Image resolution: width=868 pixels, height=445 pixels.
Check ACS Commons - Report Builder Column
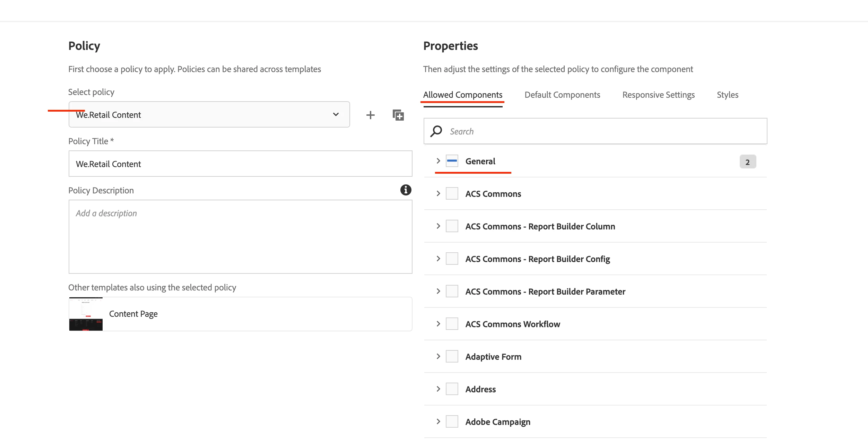point(452,226)
